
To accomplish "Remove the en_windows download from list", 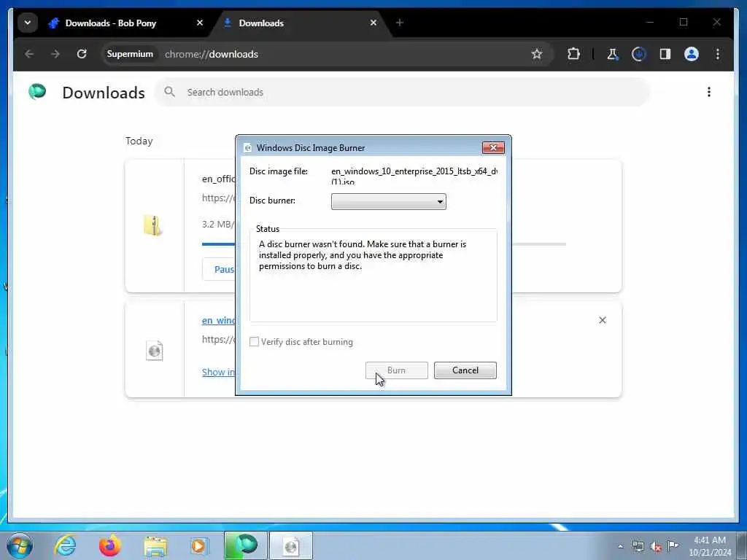I will coord(602,320).
